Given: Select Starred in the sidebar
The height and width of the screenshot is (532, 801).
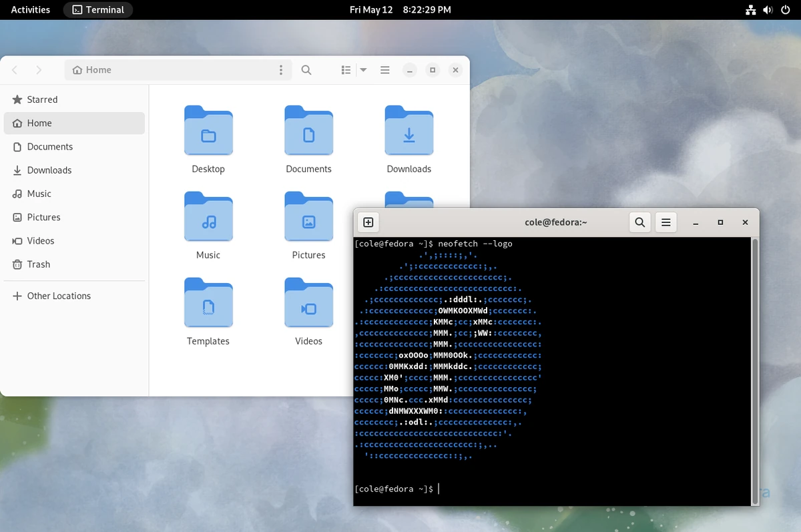Looking at the screenshot, I should click(x=42, y=99).
